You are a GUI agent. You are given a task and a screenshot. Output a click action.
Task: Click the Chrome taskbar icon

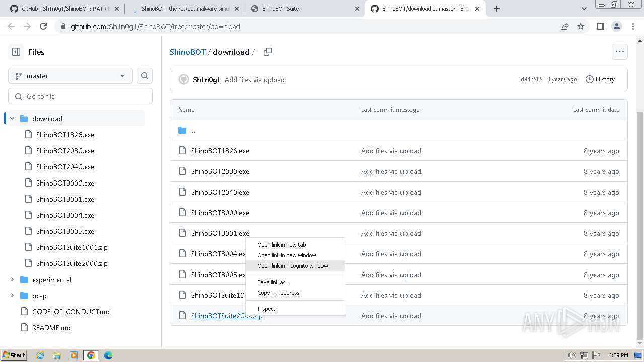click(x=91, y=355)
